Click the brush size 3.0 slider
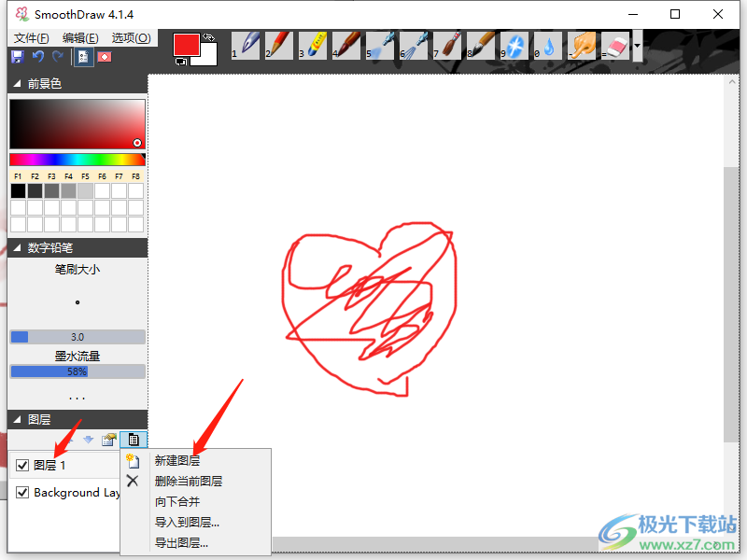Image resolution: width=747 pixels, height=560 pixels. pyautogui.click(x=78, y=337)
